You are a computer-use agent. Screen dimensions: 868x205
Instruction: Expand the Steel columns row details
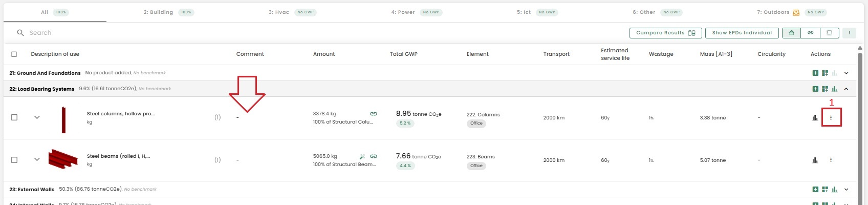click(37, 117)
